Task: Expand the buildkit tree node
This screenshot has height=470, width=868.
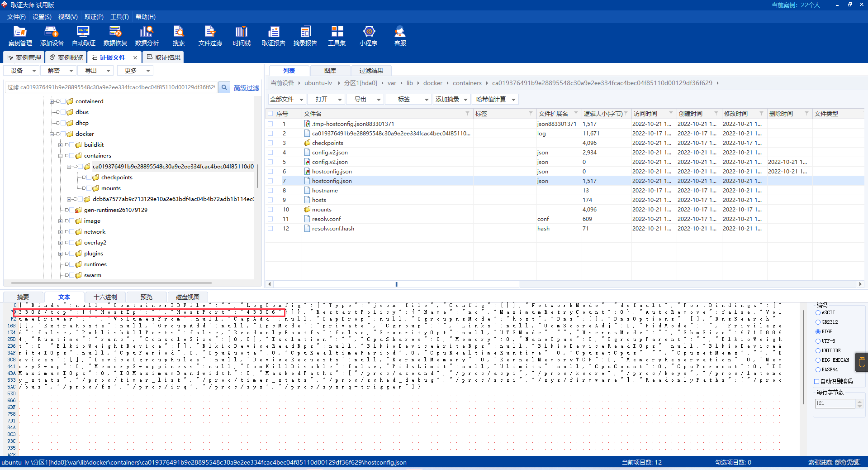Action: pos(60,145)
